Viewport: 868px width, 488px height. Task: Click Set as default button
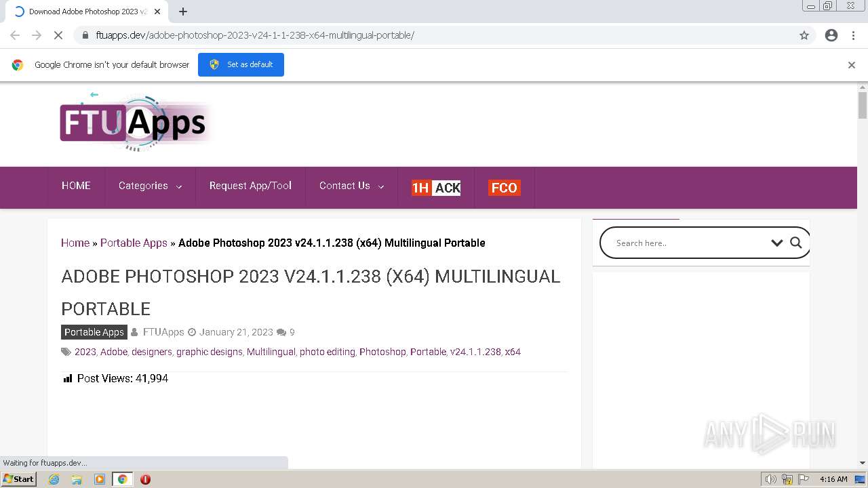241,64
